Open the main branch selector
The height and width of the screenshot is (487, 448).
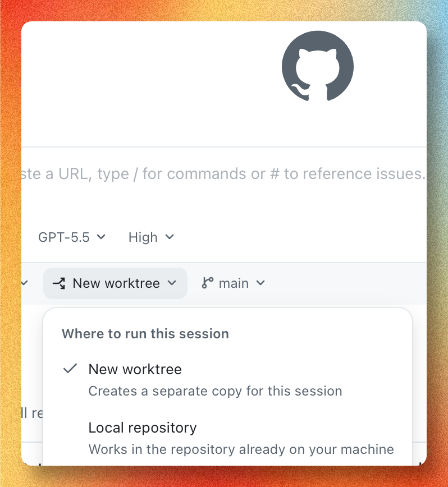[234, 283]
